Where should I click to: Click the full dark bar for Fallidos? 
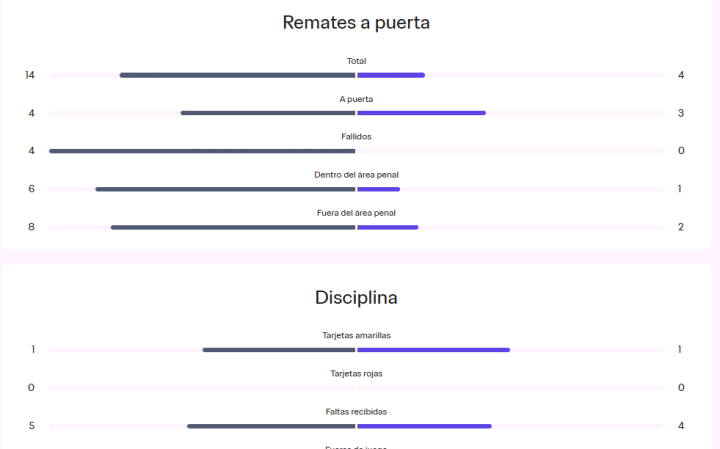coord(202,151)
